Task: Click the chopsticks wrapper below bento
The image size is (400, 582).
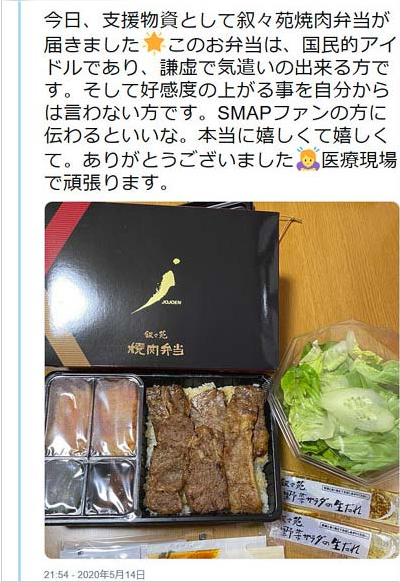Action: pos(163,546)
